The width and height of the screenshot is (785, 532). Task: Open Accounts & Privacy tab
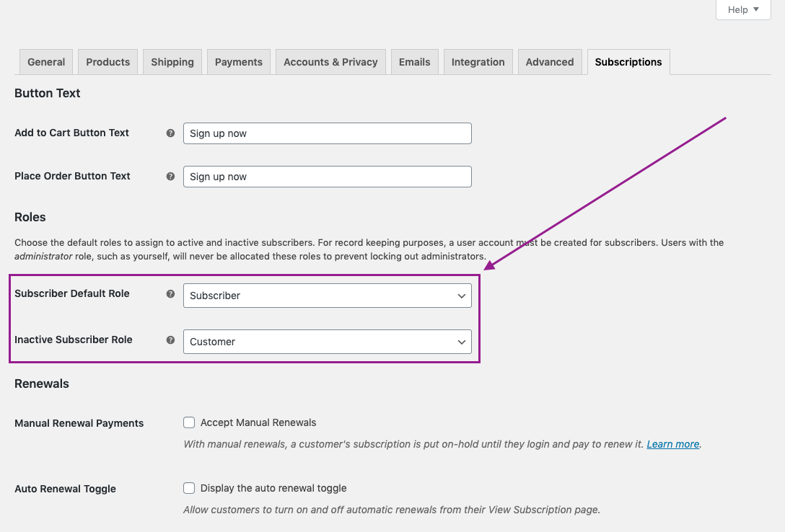[330, 62]
